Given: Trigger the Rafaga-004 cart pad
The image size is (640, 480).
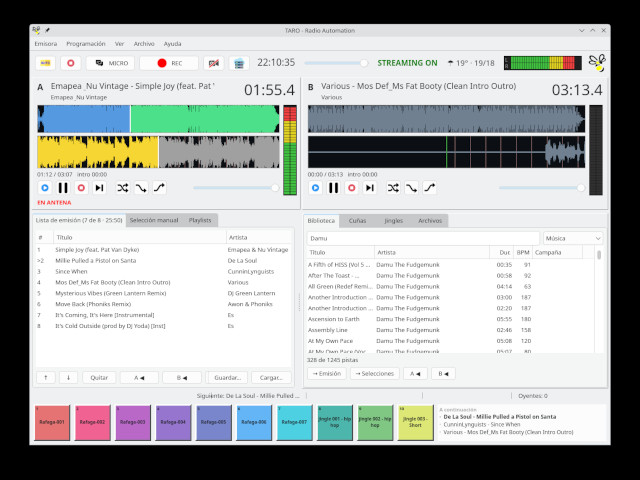Looking at the screenshot, I should point(173,422).
